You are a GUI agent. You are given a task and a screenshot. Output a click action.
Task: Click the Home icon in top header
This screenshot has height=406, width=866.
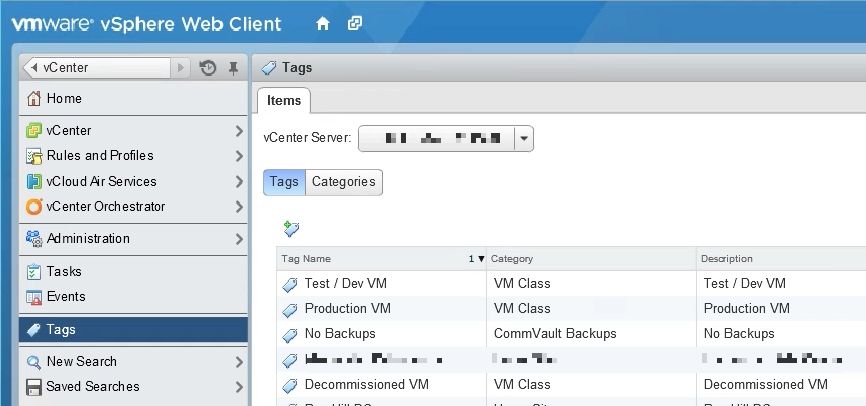pyautogui.click(x=322, y=23)
